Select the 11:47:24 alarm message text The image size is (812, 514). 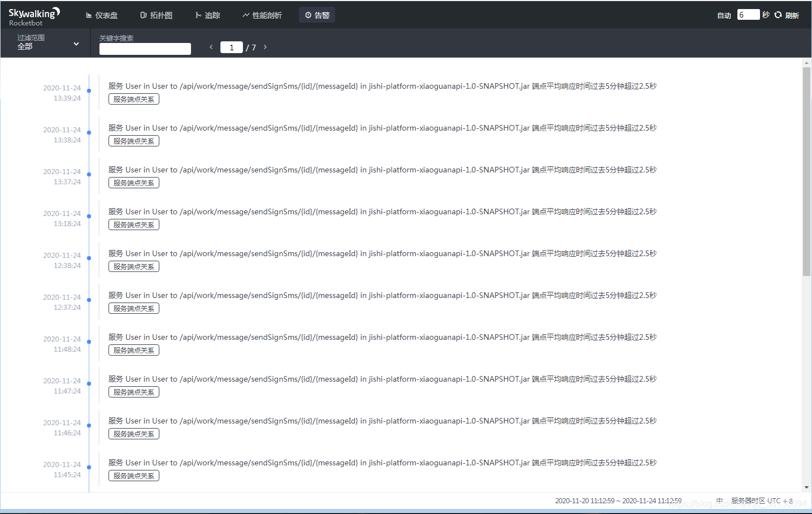(x=383, y=379)
